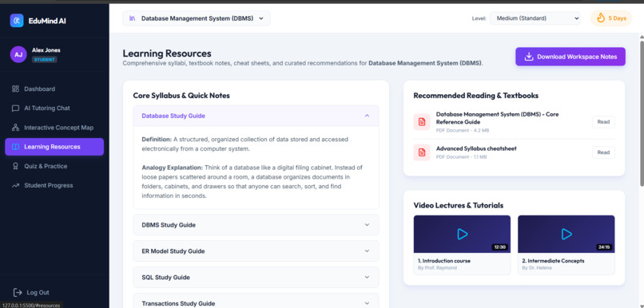
Task: Open Quiz & Practice page
Action: click(54, 166)
